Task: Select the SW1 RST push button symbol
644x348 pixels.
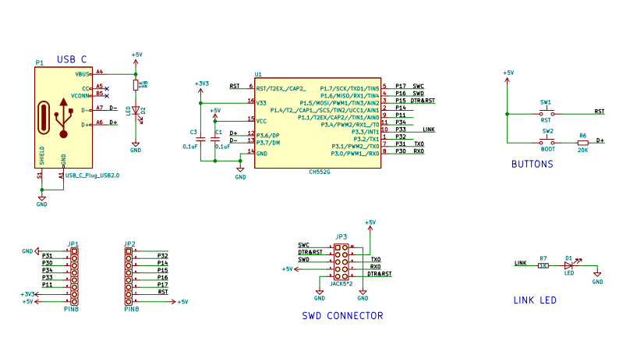Action: (x=546, y=112)
